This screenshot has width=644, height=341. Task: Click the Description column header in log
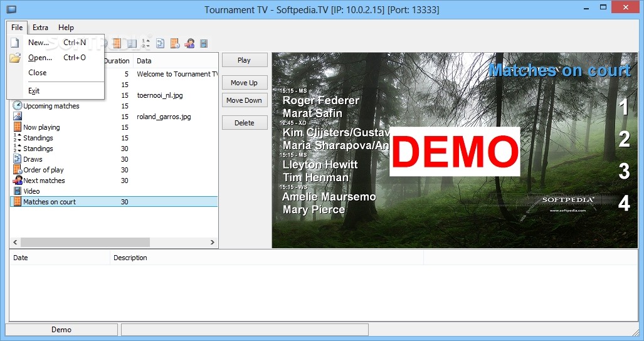(x=267, y=258)
